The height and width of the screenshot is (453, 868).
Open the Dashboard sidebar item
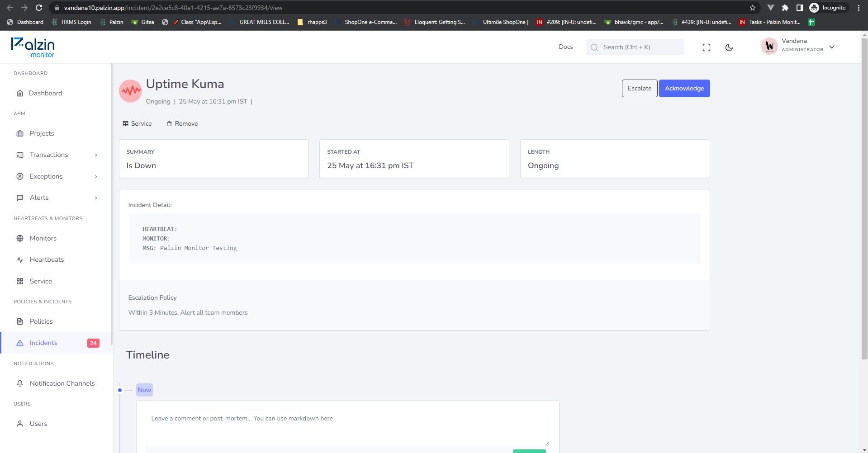(x=45, y=93)
